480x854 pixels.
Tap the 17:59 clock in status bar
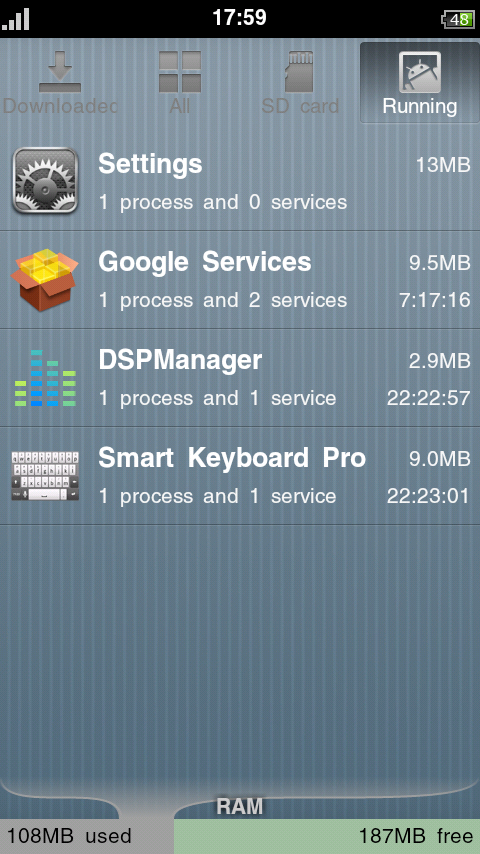239,17
